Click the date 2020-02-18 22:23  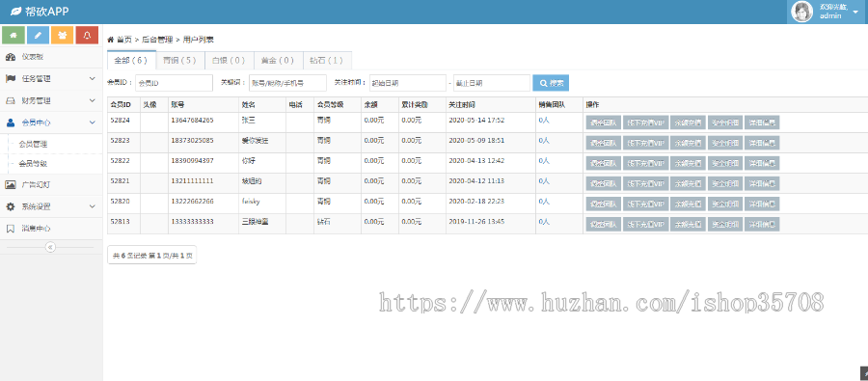point(476,201)
